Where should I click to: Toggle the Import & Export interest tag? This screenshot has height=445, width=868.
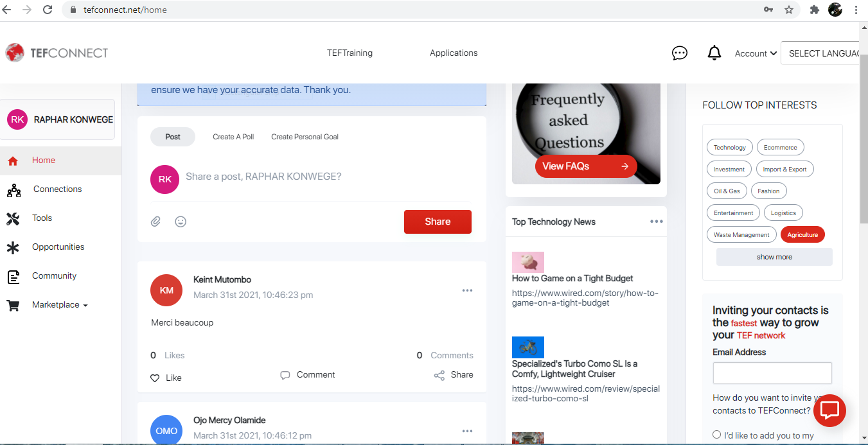coord(784,170)
